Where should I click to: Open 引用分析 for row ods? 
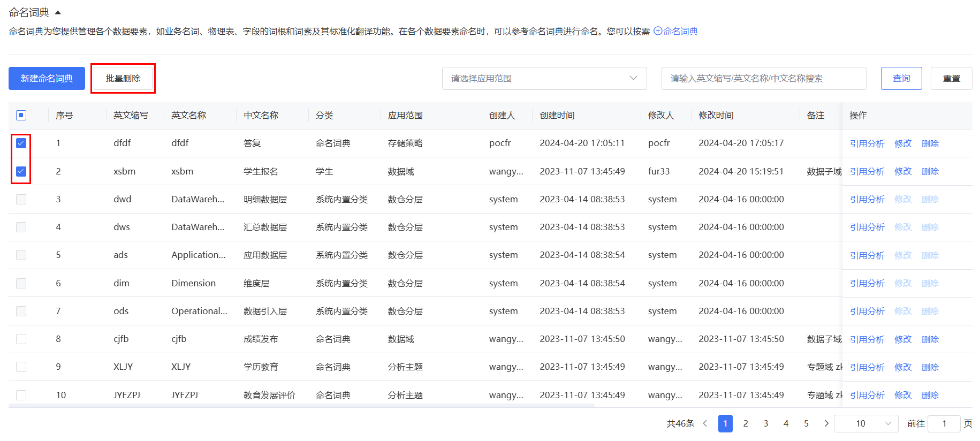[x=867, y=311]
